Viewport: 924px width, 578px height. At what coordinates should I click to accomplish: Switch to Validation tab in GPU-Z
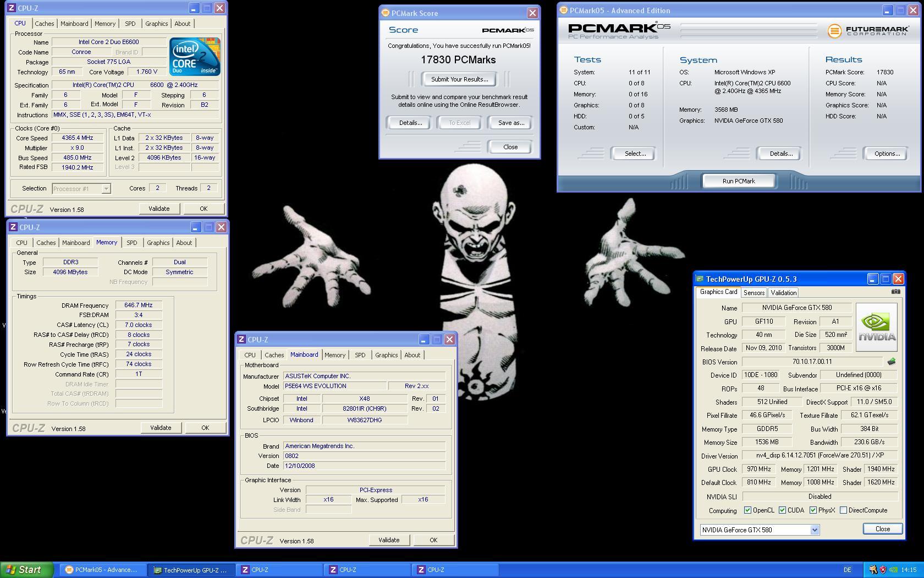[x=784, y=293]
